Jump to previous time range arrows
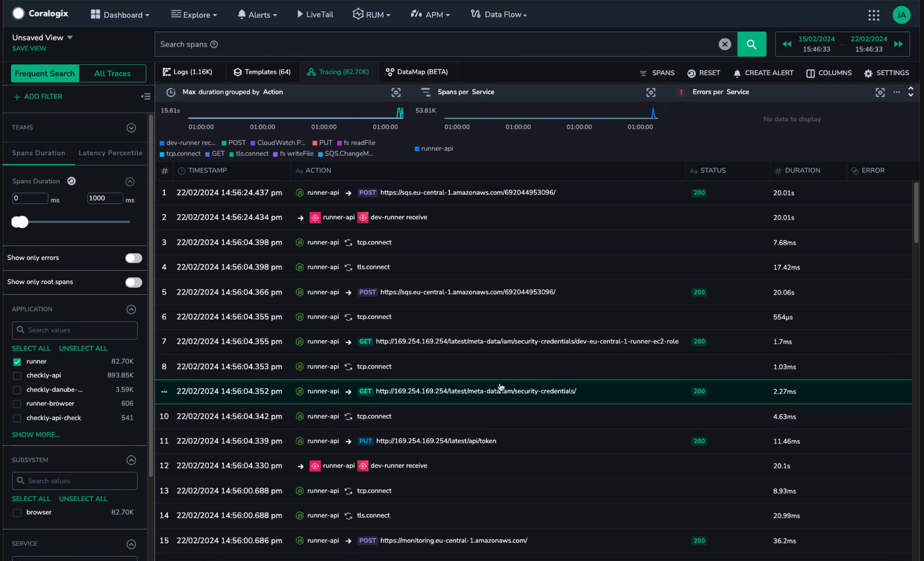 (787, 44)
